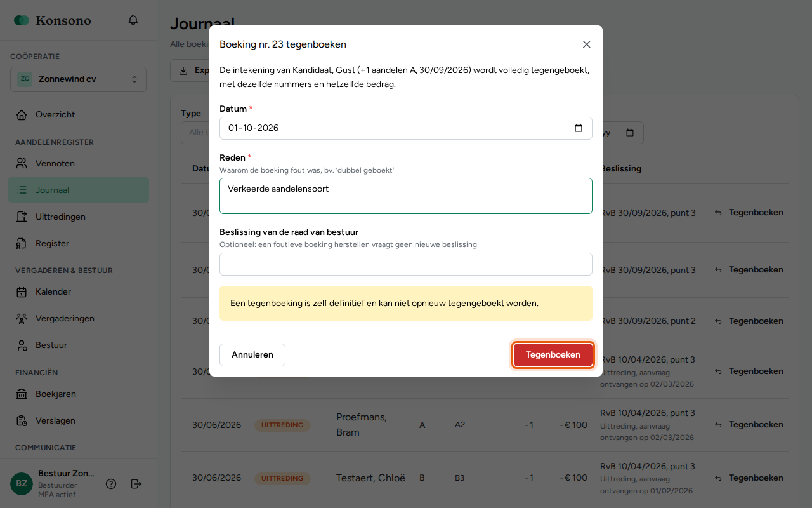
Task: Click the Vergaderingen sidebar icon
Action: click(22, 319)
